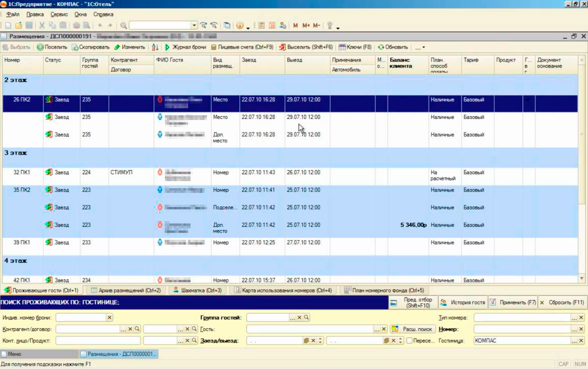Click the New document toolbar icon

point(8,26)
